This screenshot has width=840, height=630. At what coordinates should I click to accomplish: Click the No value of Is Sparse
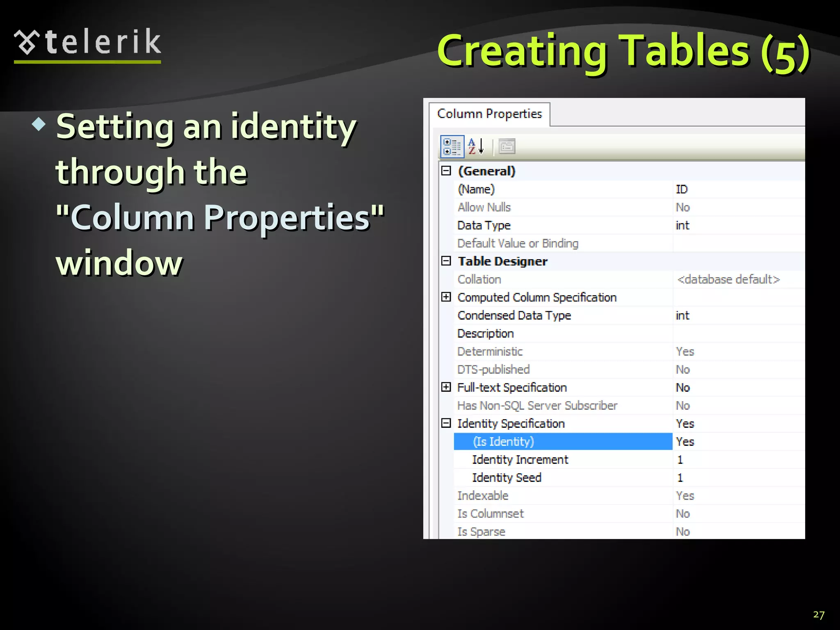tap(683, 532)
